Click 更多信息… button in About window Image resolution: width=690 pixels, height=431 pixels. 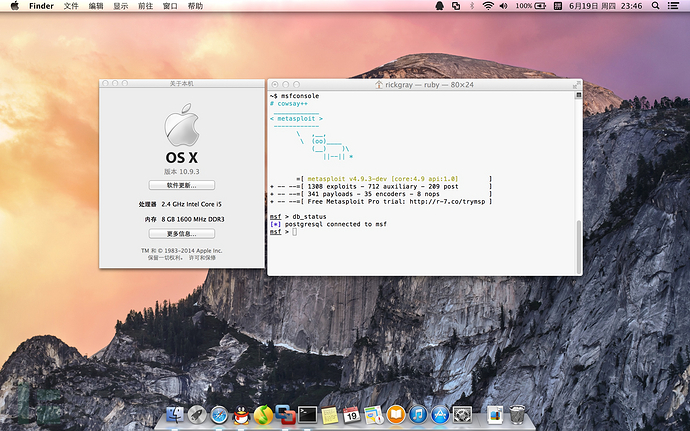tap(182, 233)
